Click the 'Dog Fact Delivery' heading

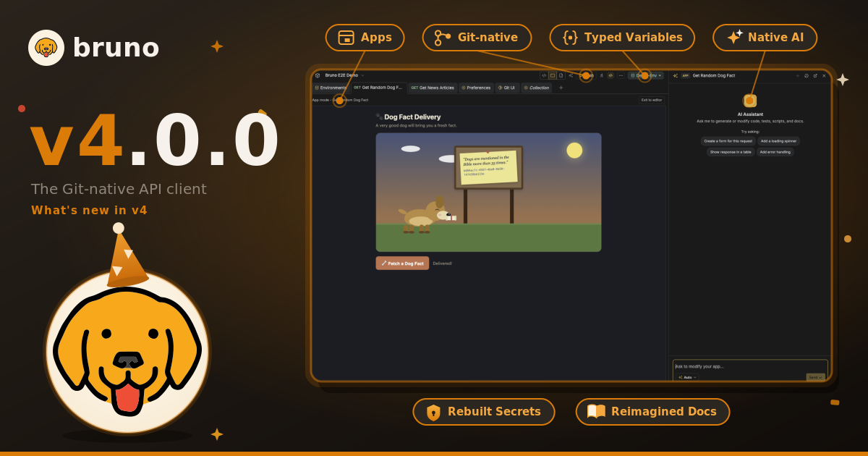(x=412, y=117)
